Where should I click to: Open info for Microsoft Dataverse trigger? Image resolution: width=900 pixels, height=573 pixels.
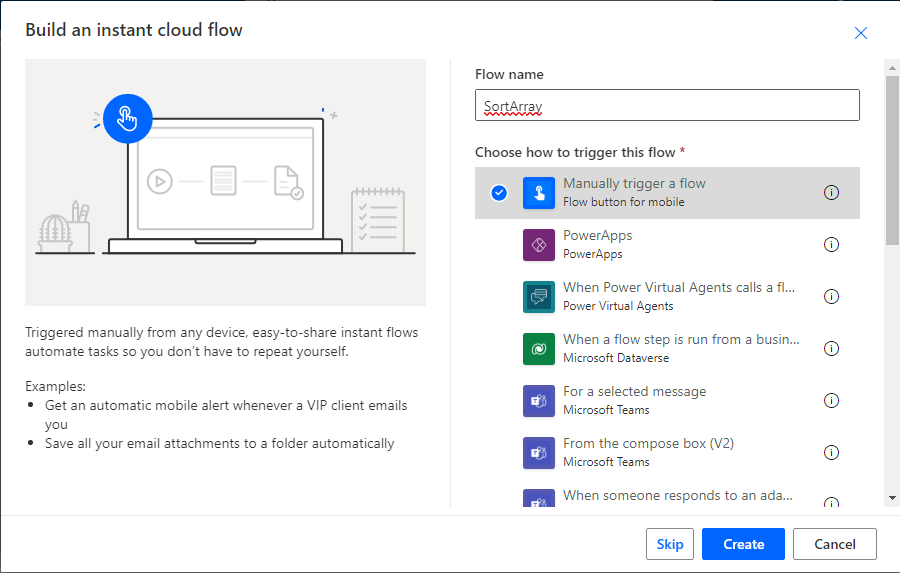click(x=831, y=349)
